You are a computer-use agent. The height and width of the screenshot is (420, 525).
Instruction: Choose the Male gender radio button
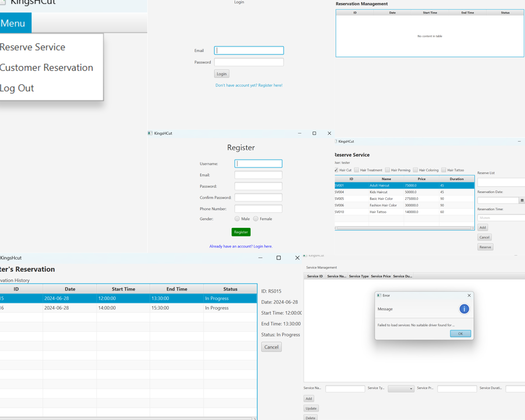[237, 219]
